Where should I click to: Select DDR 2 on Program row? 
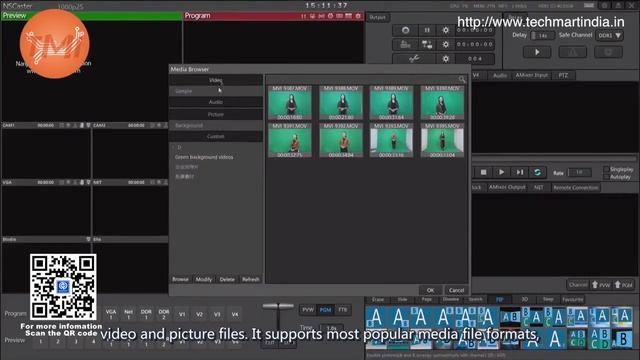pyautogui.click(x=164, y=314)
